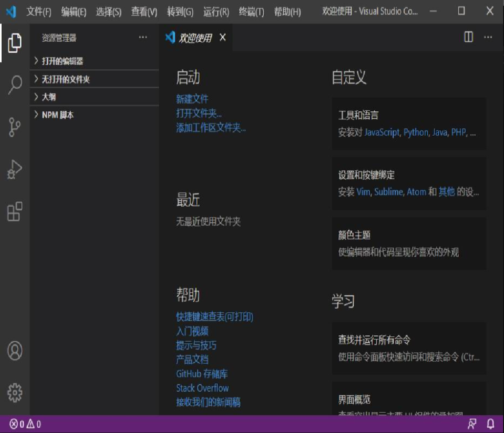The height and width of the screenshot is (433, 504).
Task: Click the 无最近使用文件夹 text
Action: (208, 221)
